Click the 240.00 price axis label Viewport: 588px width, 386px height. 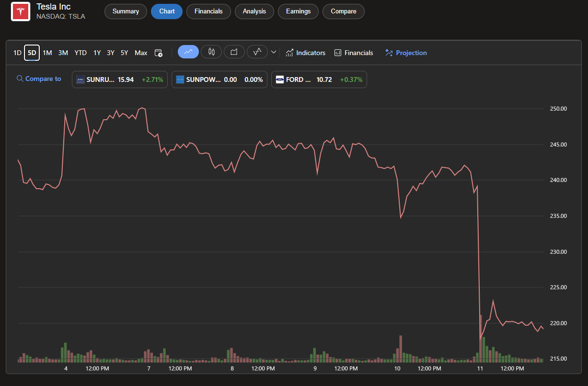coord(558,180)
